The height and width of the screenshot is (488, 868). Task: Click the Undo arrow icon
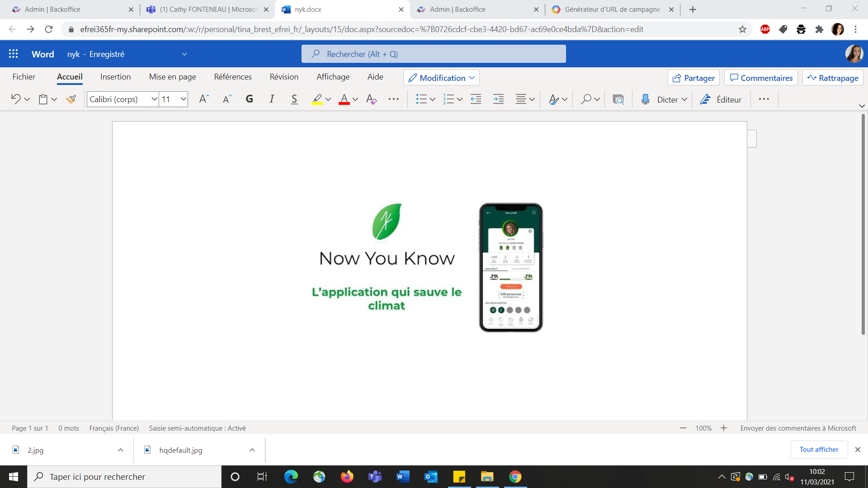(x=16, y=99)
